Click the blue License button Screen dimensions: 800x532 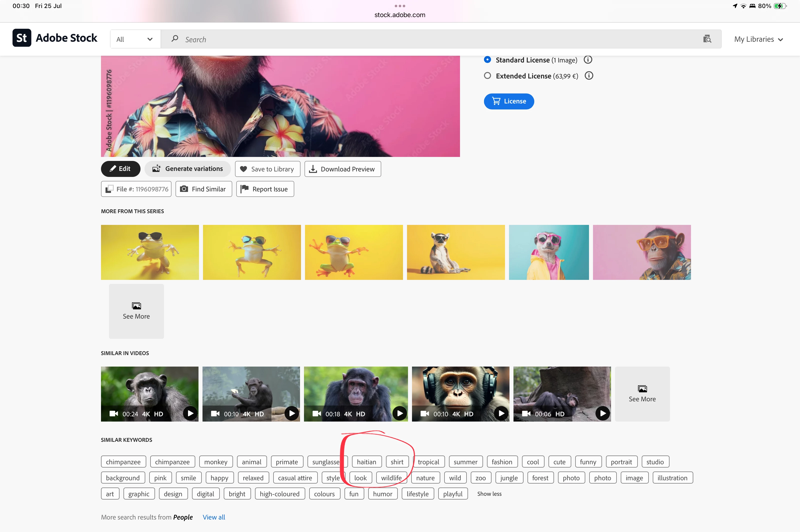pyautogui.click(x=509, y=101)
